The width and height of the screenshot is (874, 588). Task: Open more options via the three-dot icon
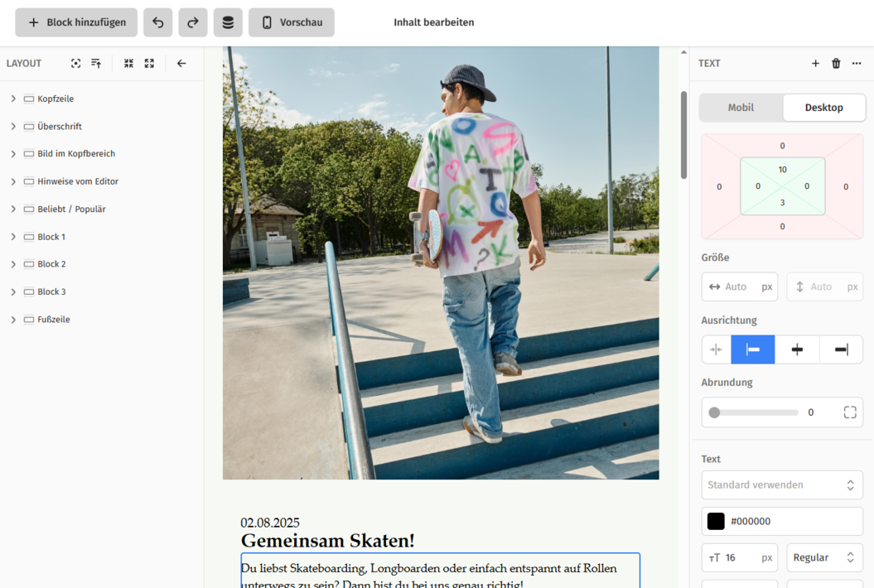pos(857,63)
